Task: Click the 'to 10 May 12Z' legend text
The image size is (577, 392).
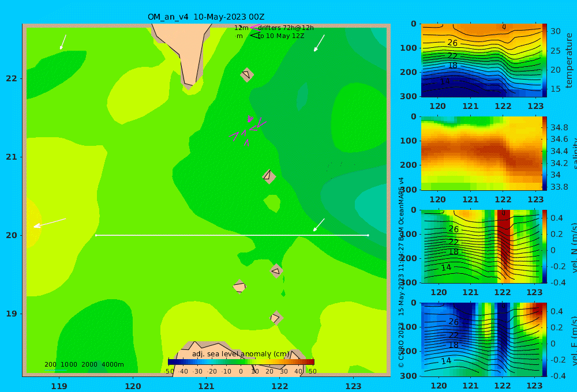Action: click(x=281, y=36)
